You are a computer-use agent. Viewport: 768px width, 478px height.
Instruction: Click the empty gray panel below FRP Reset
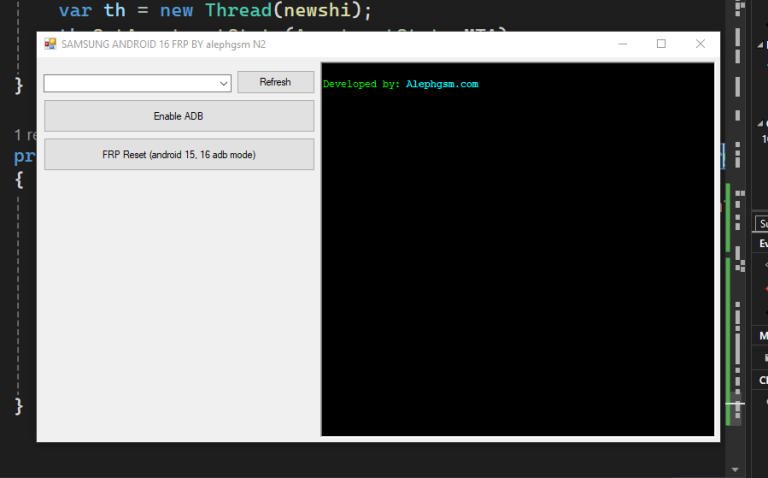[x=179, y=300]
